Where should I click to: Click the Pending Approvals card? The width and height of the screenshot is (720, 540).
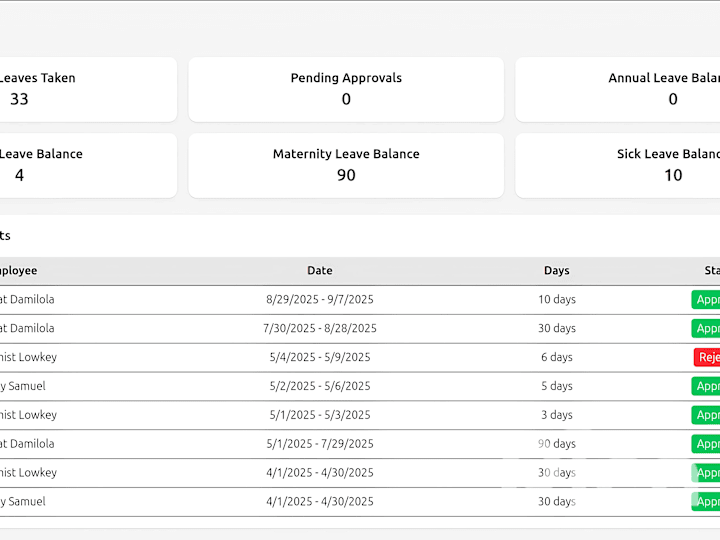click(346, 89)
